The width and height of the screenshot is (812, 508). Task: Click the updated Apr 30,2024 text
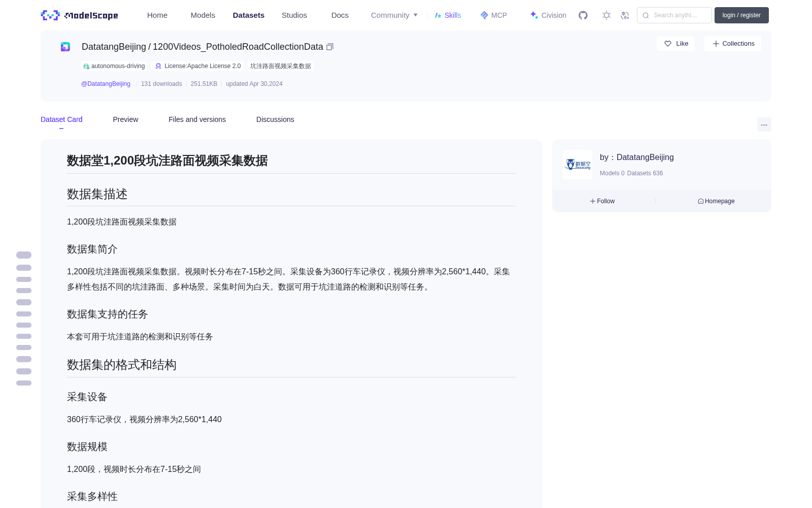tap(254, 84)
